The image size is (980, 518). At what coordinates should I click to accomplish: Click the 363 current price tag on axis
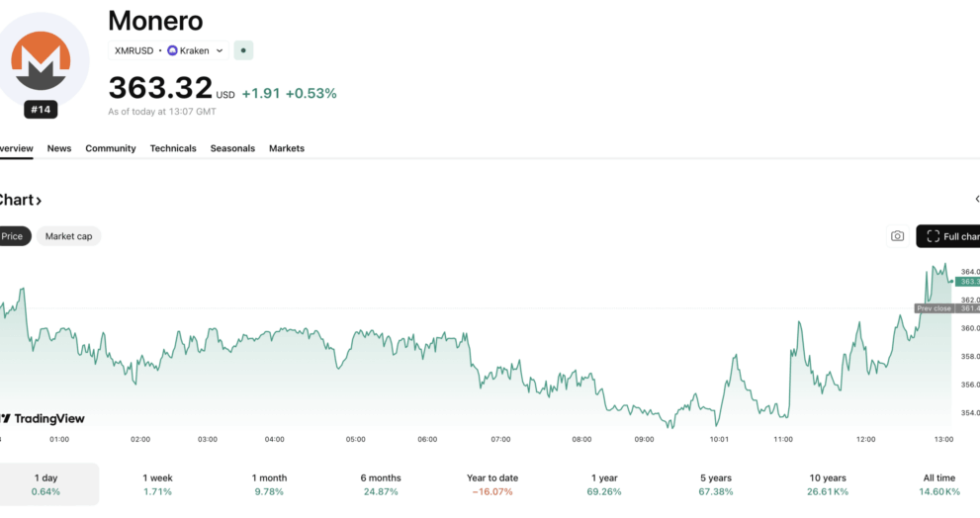tap(968, 282)
